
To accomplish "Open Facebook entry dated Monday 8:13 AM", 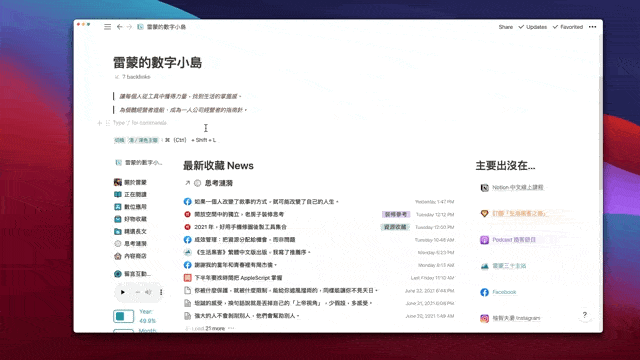I will (318, 265).
